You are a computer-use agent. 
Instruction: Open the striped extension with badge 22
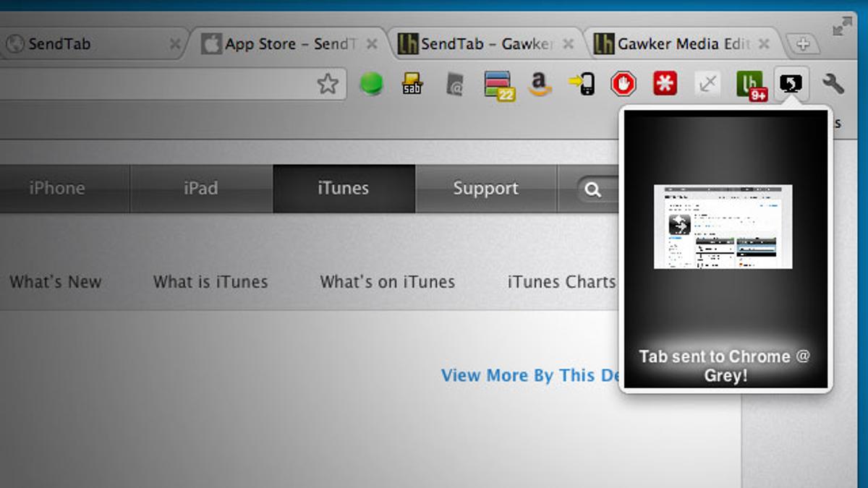pos(499,85)
